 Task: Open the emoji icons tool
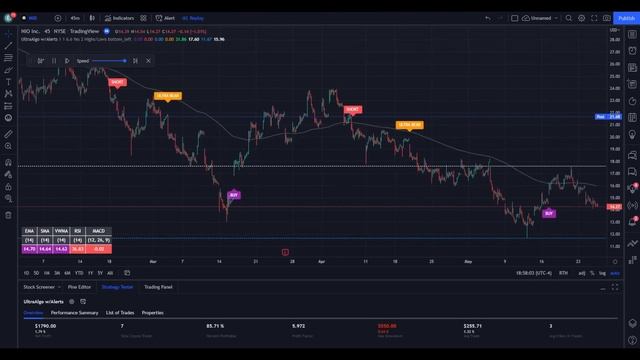click(x=8, y=118)
